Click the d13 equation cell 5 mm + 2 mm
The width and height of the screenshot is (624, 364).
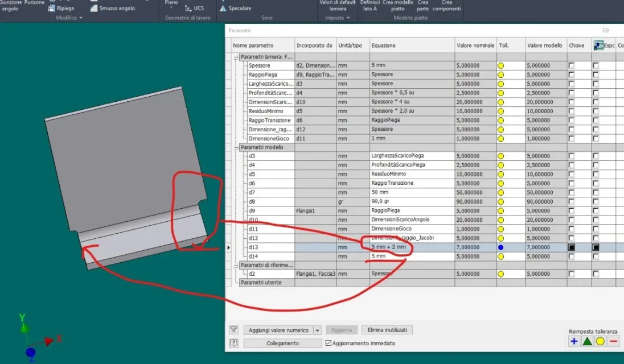click(412, 247)
